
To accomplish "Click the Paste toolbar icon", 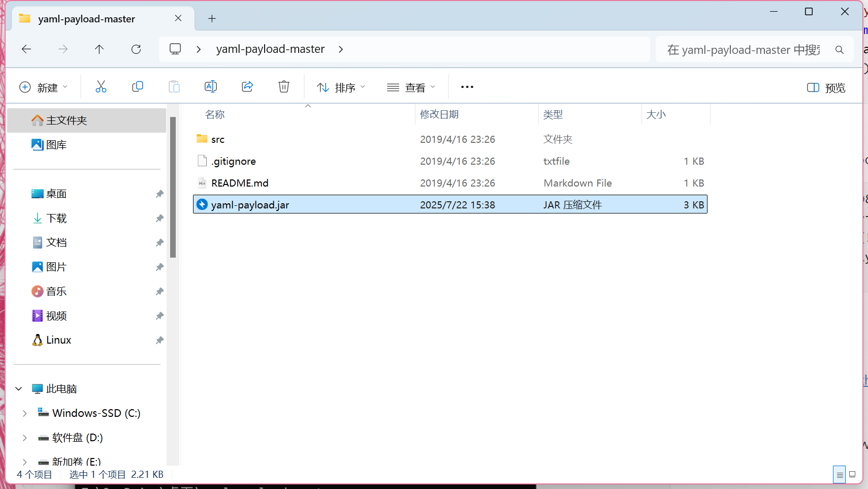I will [x=174, y=87].
